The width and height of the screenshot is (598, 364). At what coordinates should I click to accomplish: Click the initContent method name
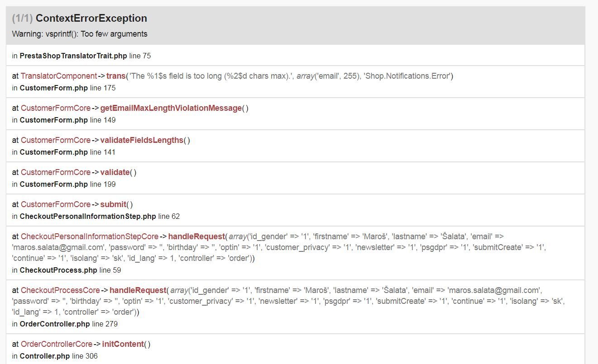123,344
